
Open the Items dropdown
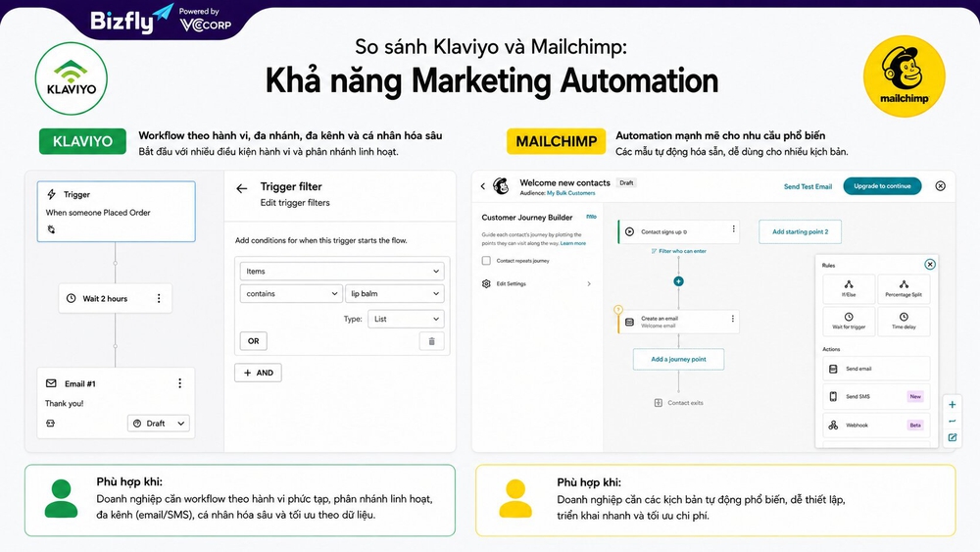pyautogui.click(x=342, y=272)
